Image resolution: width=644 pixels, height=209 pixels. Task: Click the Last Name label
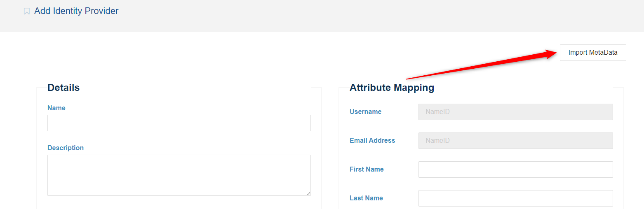(366, 198)
